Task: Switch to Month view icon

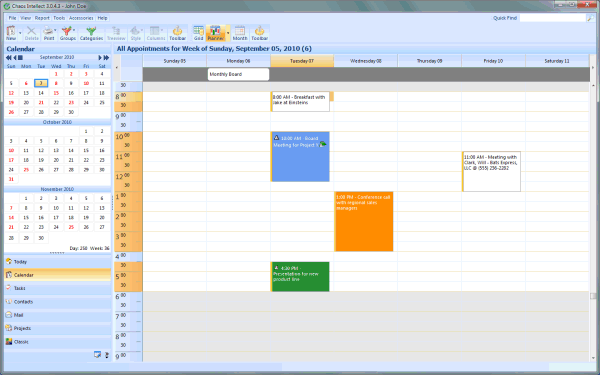Action: point(240,33)
